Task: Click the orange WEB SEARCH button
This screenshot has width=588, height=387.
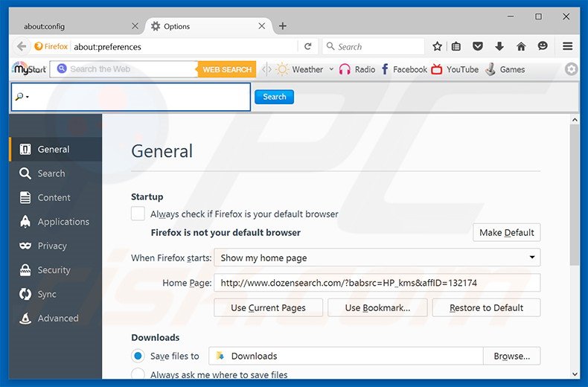Action: (227, 69)
